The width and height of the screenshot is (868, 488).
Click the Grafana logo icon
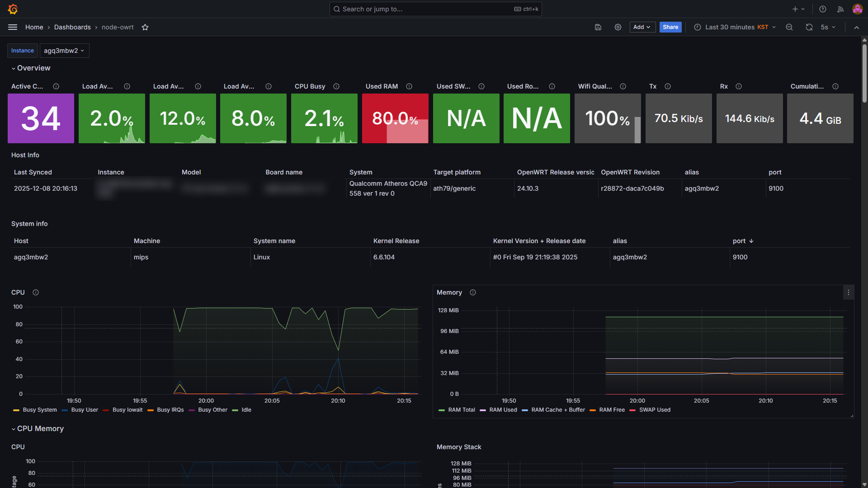[x=13, y=9]
